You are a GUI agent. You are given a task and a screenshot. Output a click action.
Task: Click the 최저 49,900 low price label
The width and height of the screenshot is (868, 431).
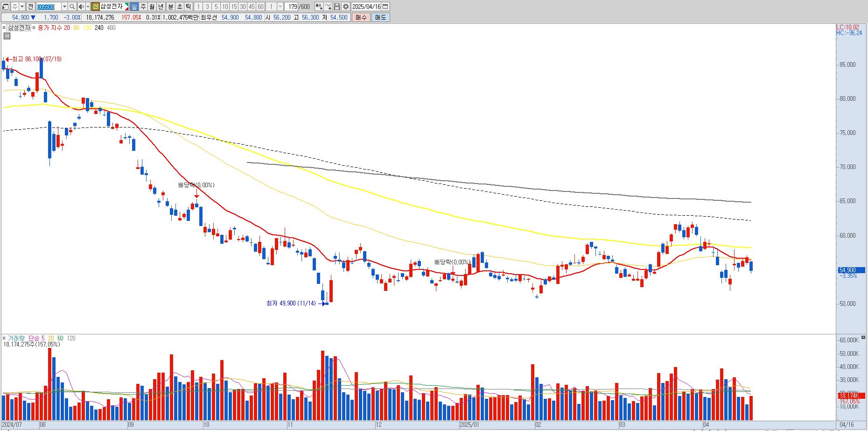tap(291, 304)
